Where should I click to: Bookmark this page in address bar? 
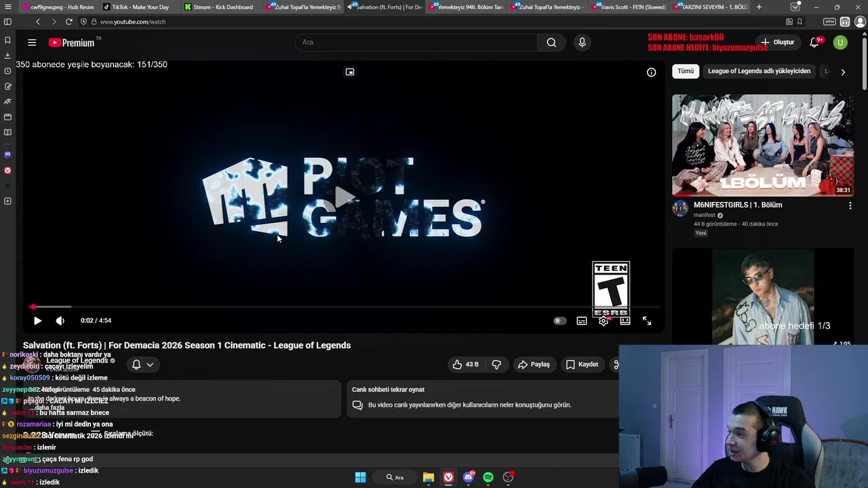tap(800, 22)
